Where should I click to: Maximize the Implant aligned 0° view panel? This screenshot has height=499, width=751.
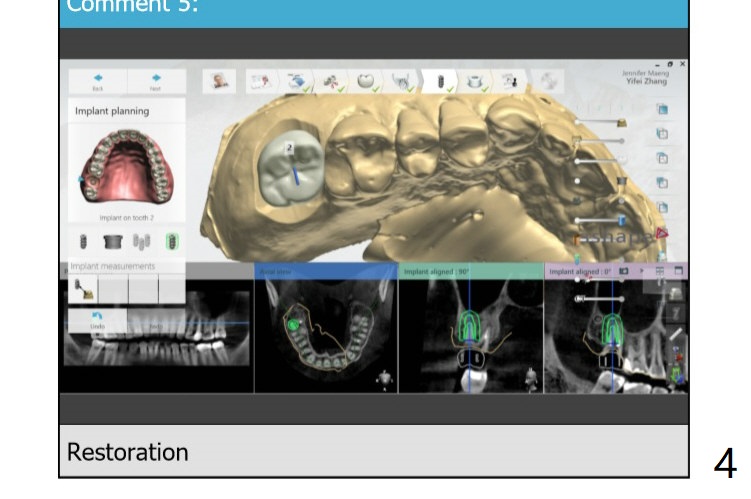(679, 270)
